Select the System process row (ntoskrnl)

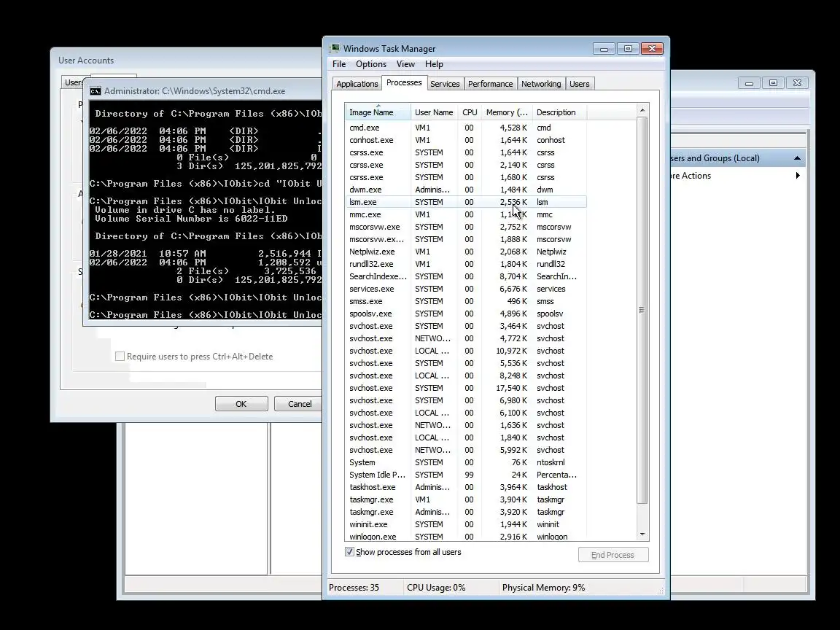[x=466, y=462]
